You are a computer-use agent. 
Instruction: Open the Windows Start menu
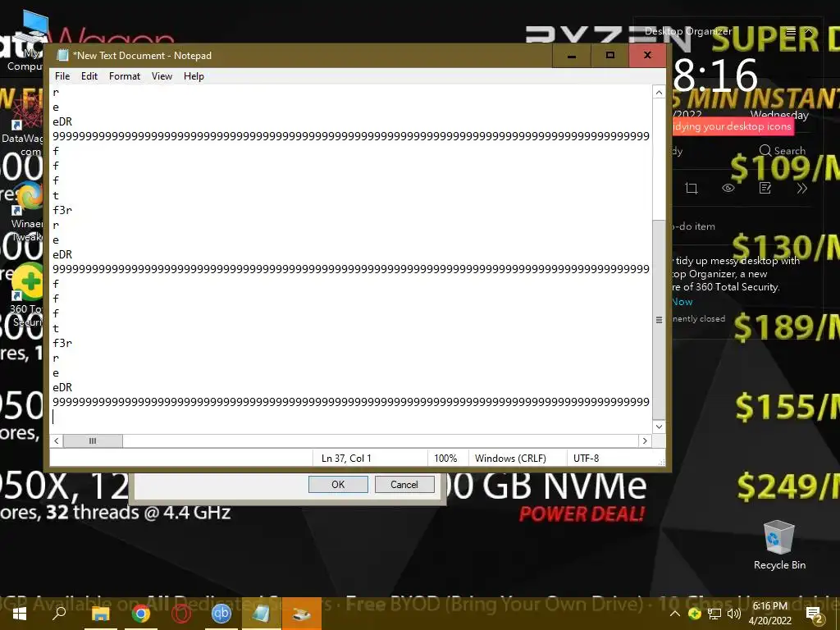[19, 614]
